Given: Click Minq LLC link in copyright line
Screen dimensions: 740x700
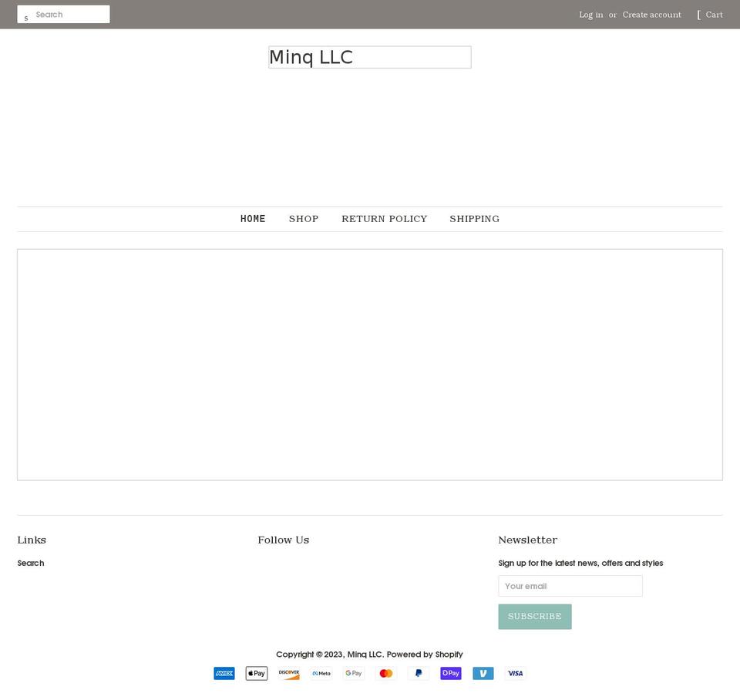Looking at the screenshot, I should (365, 655).
